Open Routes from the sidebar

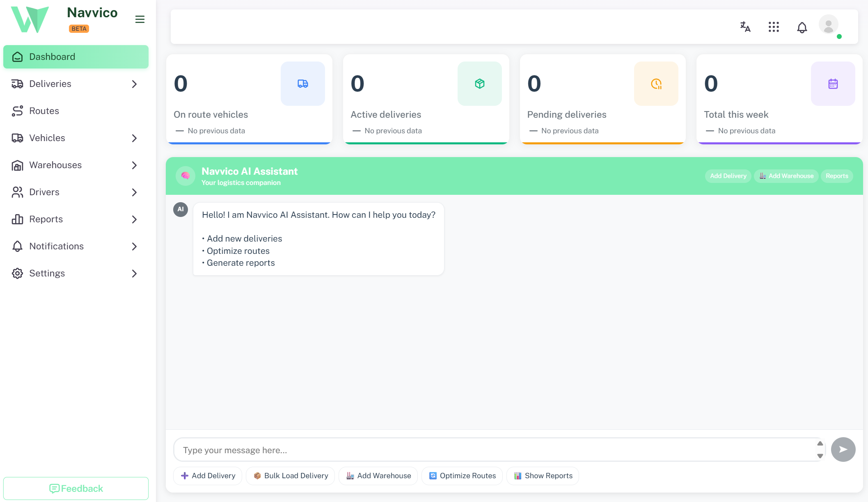pyautogui.click(x=44, y=111)
